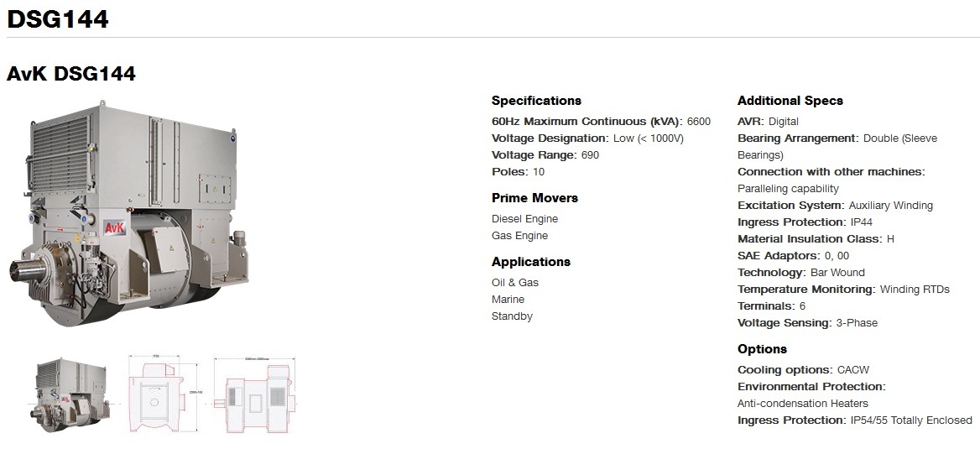This screenshot has width=980, height=449.
Task: Select the Diesel Engine entry
Action: 524,219
